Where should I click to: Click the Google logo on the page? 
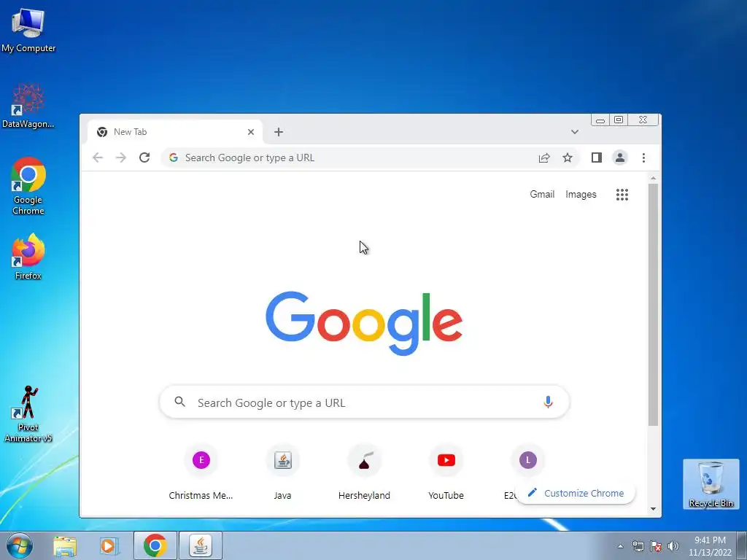coord(364,323)
